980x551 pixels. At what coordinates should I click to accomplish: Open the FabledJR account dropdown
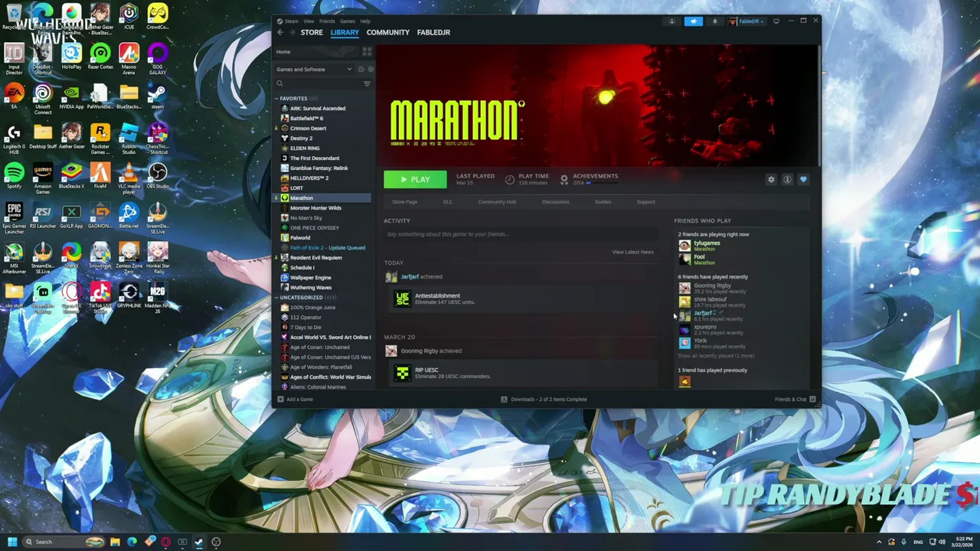[746, 21]
